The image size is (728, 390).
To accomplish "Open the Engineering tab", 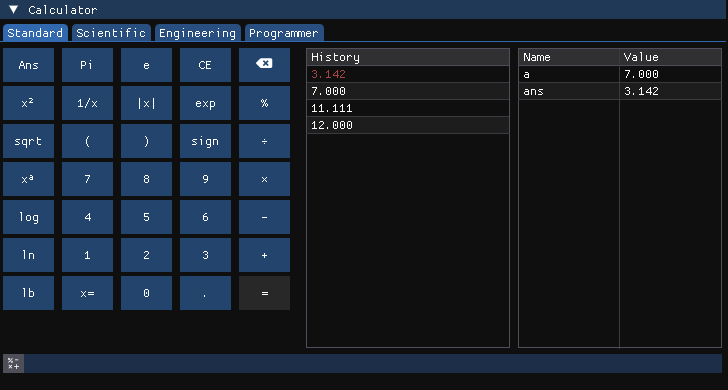I will click(197, 33).
